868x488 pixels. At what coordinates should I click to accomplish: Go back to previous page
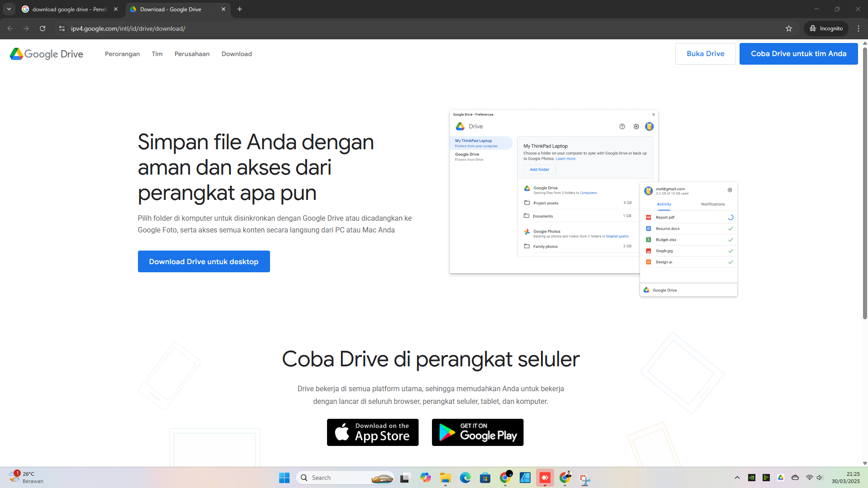tap(10, 28)
